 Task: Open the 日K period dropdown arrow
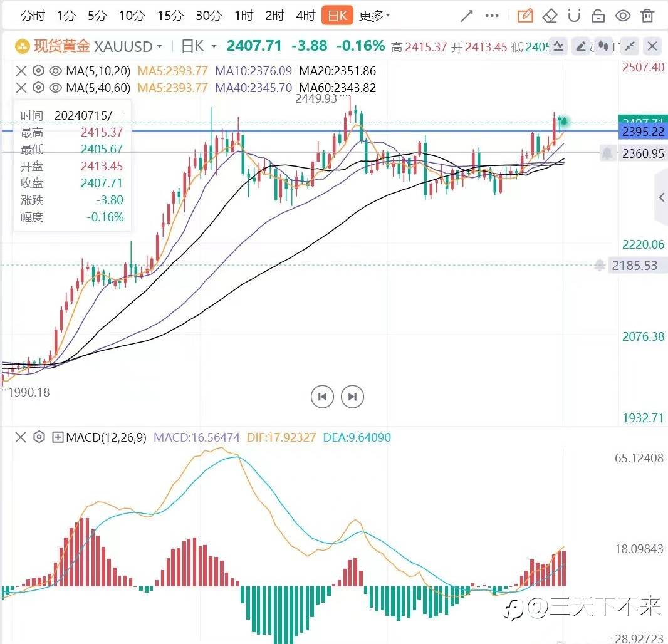click(214, 46)
